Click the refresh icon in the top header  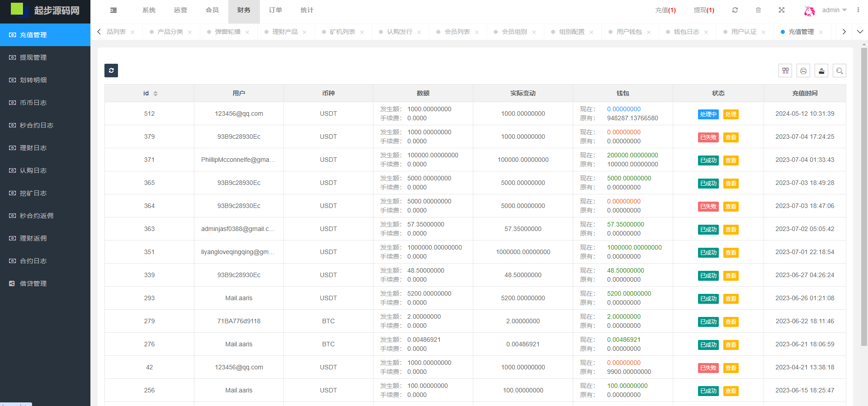[735, 10]
